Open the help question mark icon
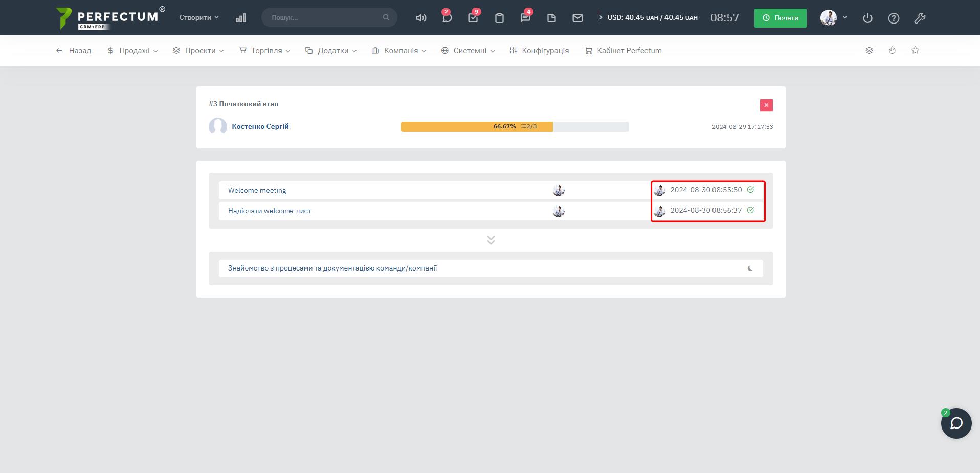 894,18
